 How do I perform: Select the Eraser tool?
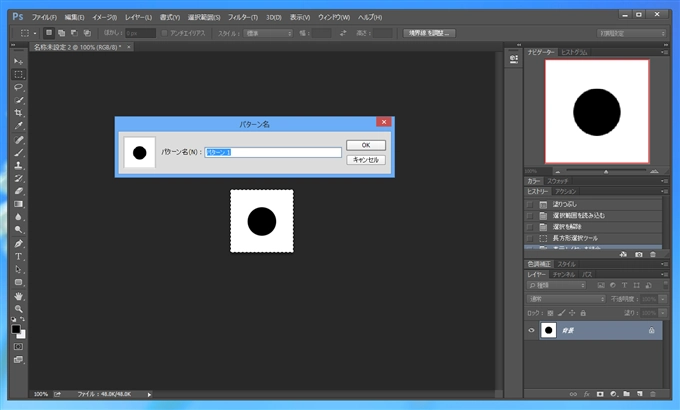pos(18,191)
